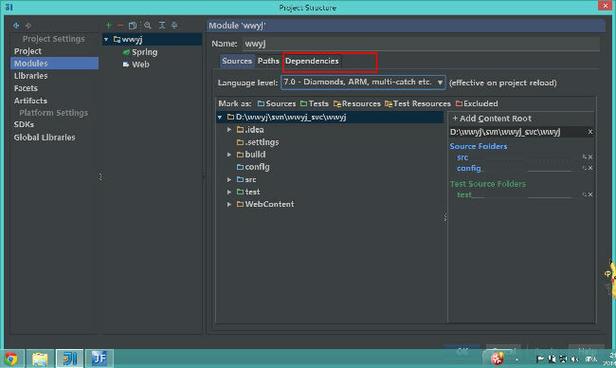Open Libraries in the settings sidebar

31,76
